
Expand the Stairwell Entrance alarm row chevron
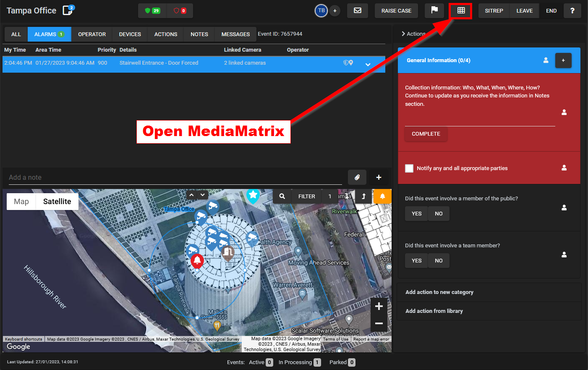tap(368, 65)
